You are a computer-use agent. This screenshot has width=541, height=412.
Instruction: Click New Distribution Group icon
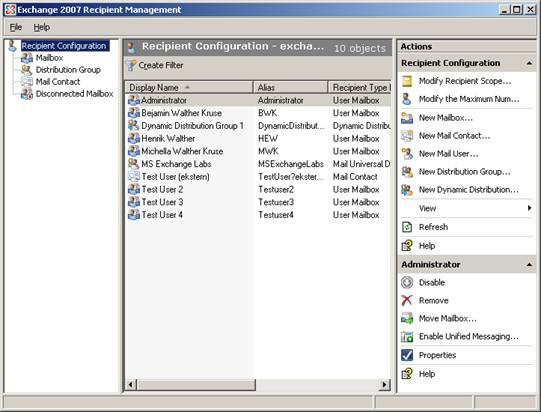(407, 171)
